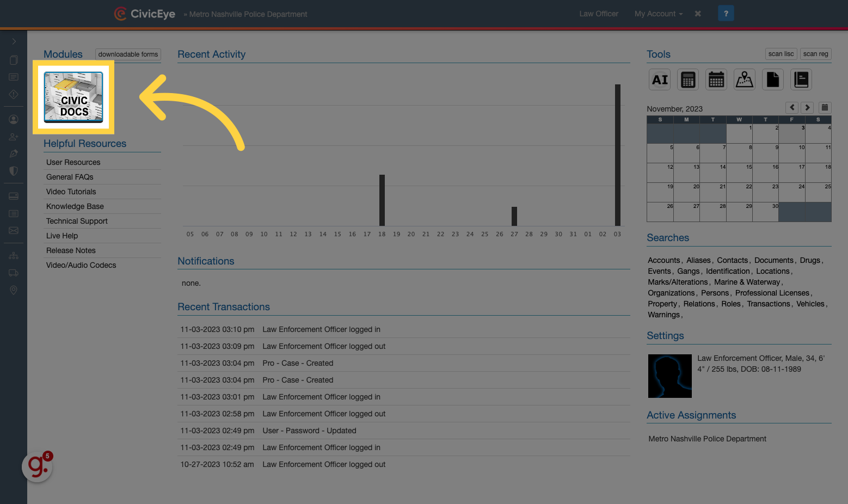Click Metro Nashville Police Department assignment

[x=707, y=439]
